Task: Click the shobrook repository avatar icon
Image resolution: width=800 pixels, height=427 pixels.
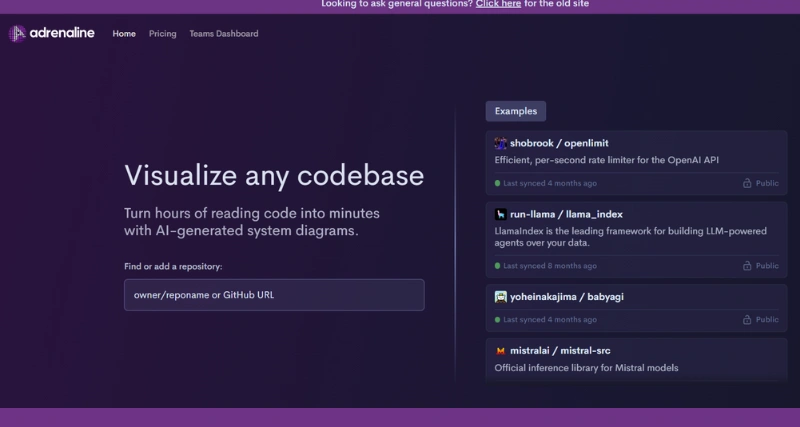Action: point(501,143)
